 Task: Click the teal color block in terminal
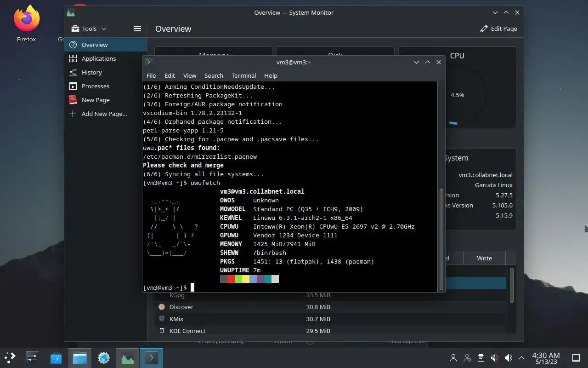pyautogui.click(x=268, y=279)
